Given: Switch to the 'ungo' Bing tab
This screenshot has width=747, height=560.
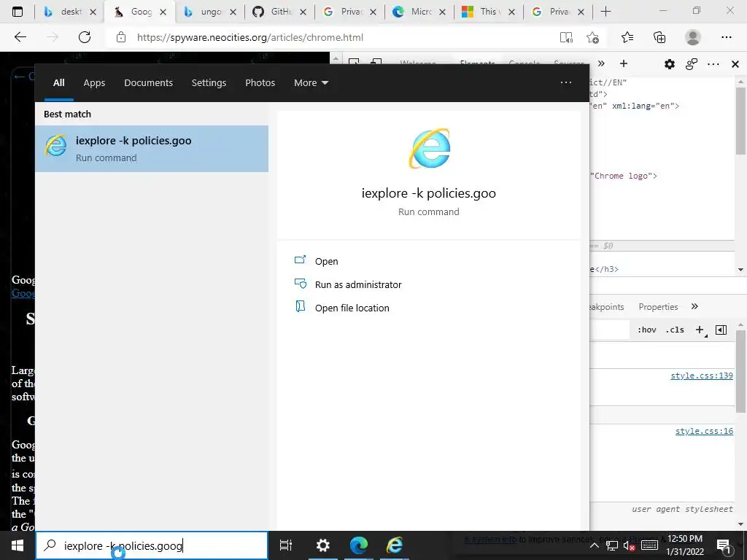Looking at the screenshot, I should 209,12.
